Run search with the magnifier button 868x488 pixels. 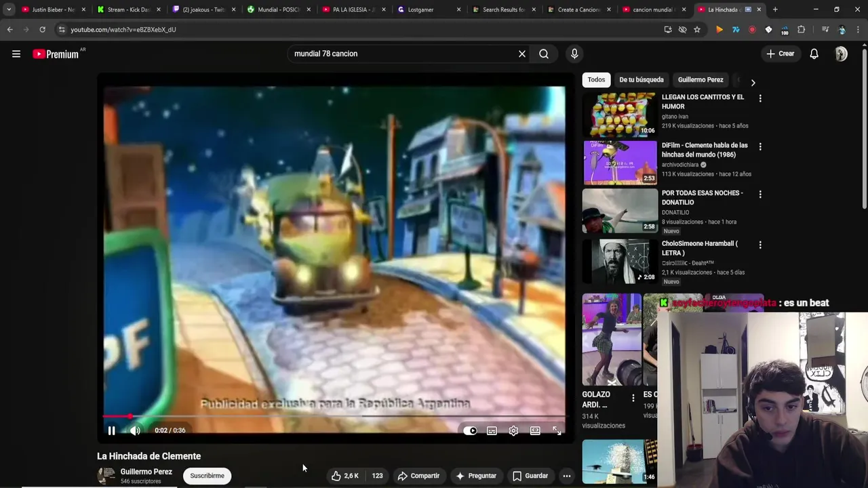click(x=544, y=54)
